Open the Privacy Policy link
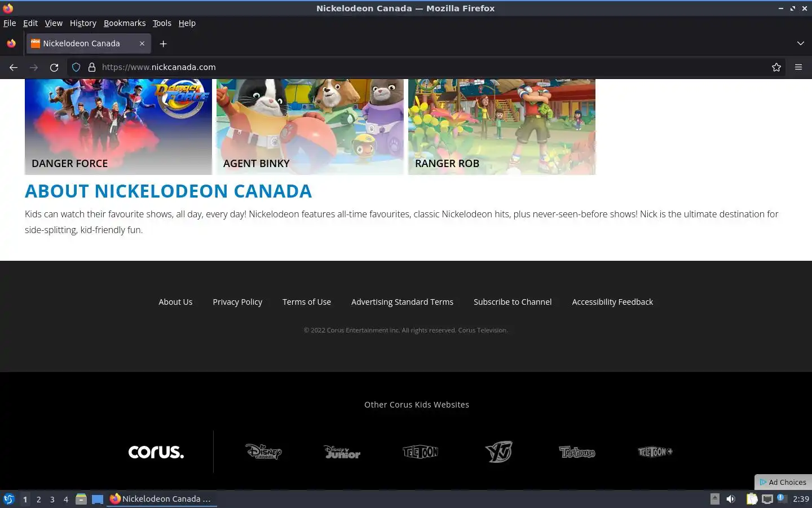The height and width of the screenshot is (508, 812). 237,302
